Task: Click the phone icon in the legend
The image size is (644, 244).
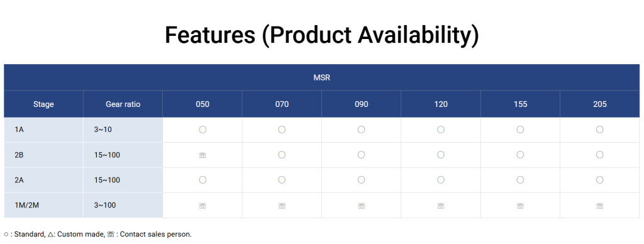Action: [x=111, y=235]
